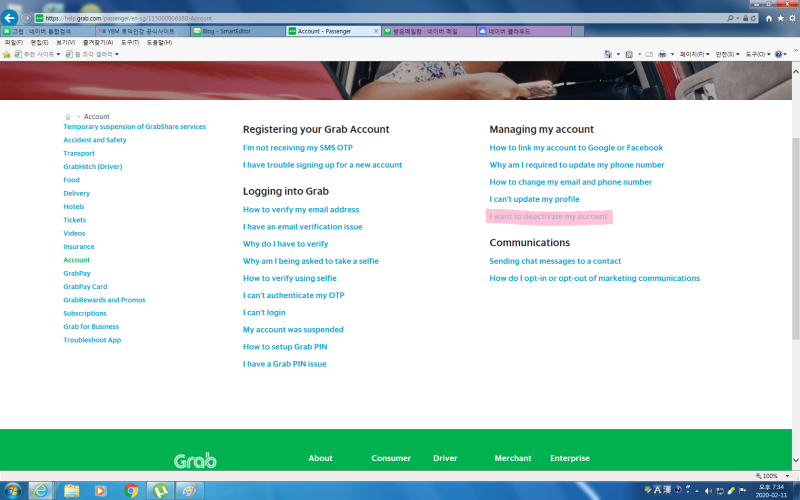Screen dimensions: 800x500
Task: Show hidden tray icons arrow
Action: (697, 491)
